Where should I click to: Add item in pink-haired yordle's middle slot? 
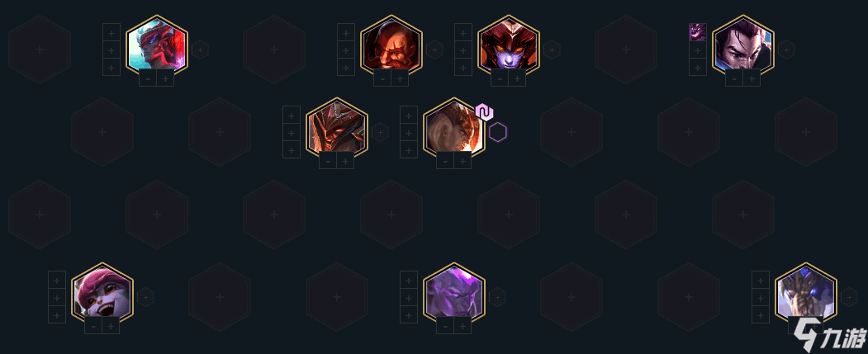[x=57, y=297]
